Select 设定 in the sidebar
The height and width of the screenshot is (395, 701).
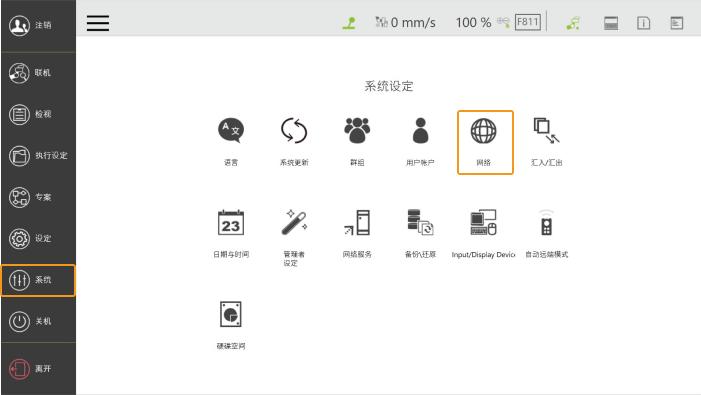pyautogui.click(x=38, y=239)
